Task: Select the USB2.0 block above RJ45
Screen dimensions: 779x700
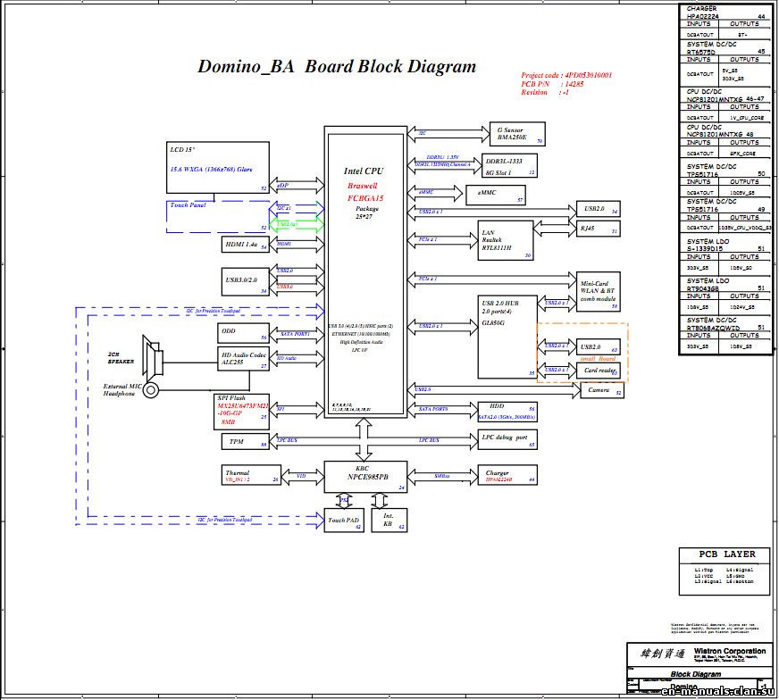Action: point(599,209)
